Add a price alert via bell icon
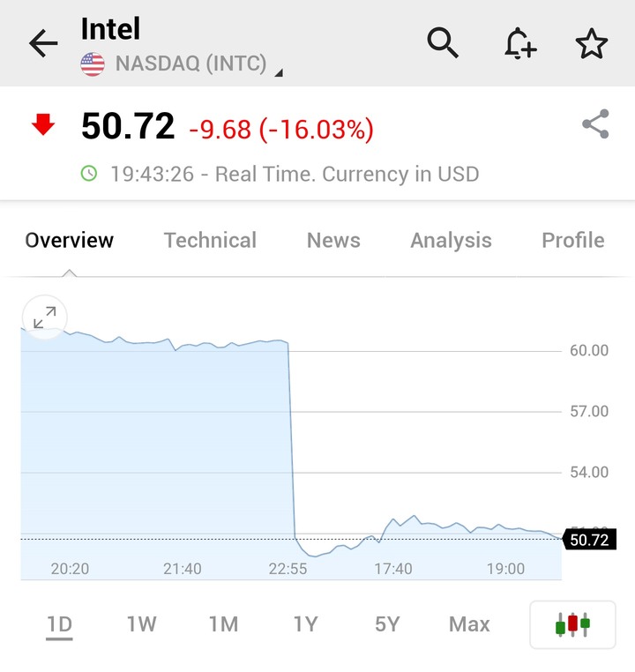 coord(520,43)
